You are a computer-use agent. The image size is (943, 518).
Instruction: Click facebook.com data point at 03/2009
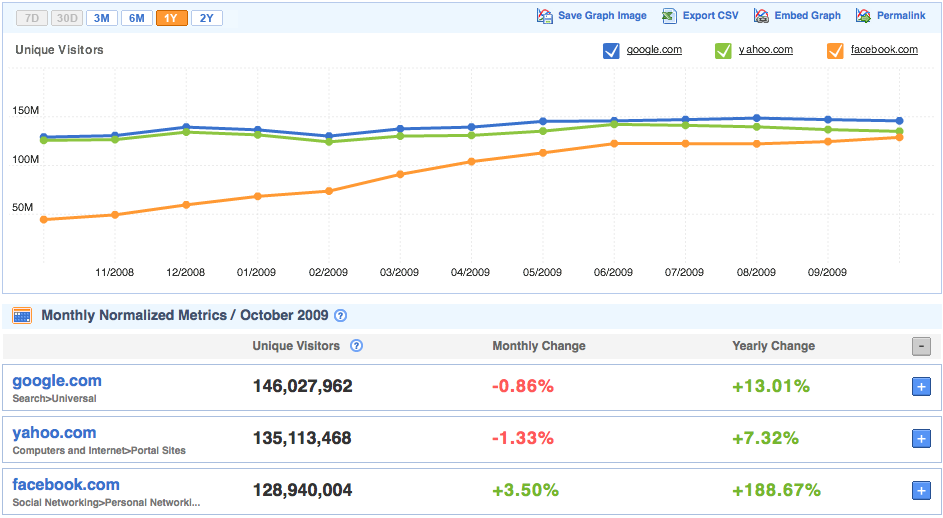tap(400, 174)
